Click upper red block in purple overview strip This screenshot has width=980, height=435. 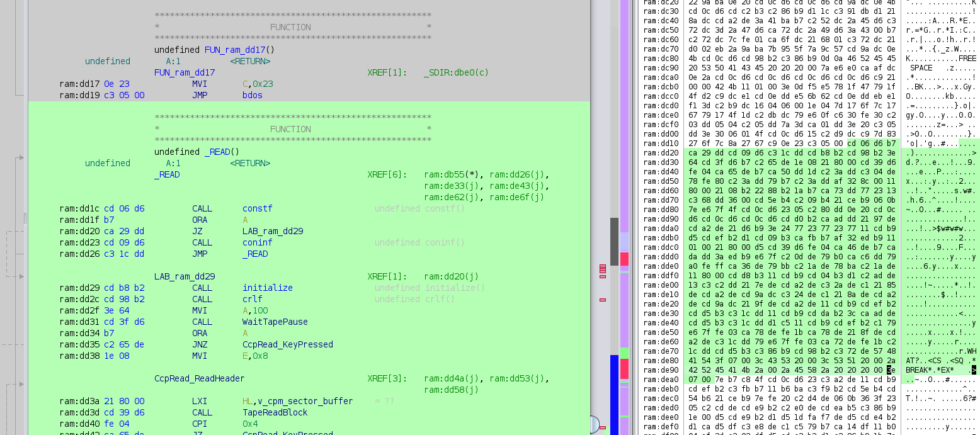[624, 259]
